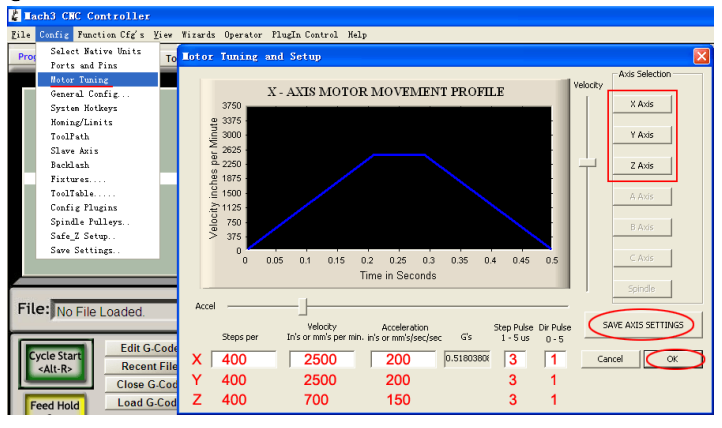The image size is (722, 428).
Task: Open the PlugIn Control menu
Action: click(x=304, y=35)
